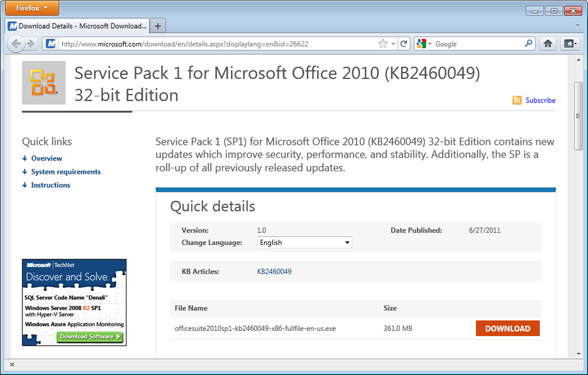The image size is (588, 375).
Task: Go to home page with house icon
Action: coord(548,44)
